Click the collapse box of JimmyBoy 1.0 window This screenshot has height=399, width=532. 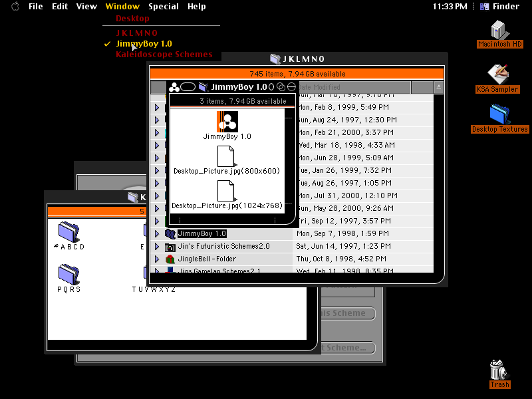pyautogui.click(x=291, y=87)
